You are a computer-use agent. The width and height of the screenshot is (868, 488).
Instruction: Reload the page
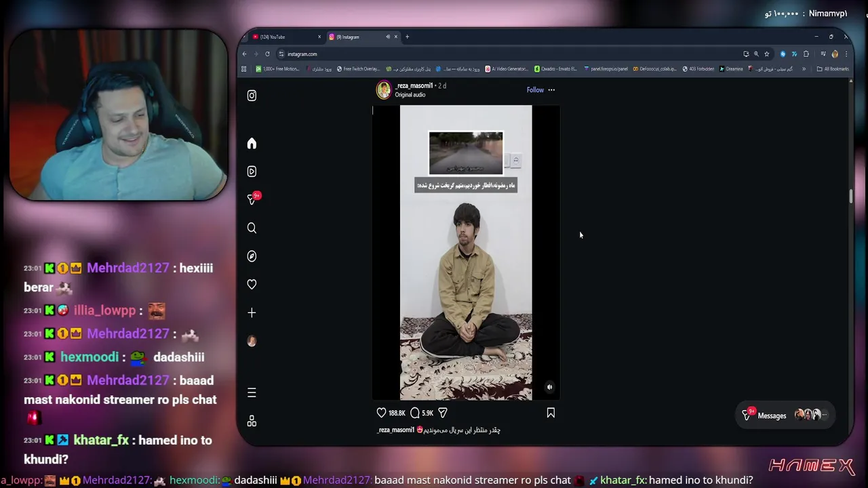(267, 54)
